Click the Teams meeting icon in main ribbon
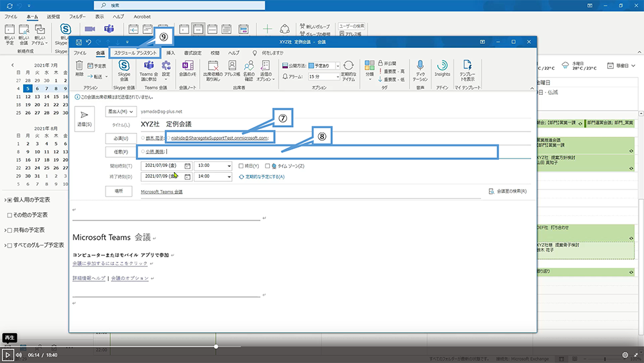The height and width of the screenshot is (363, 644). pos(109,29)
